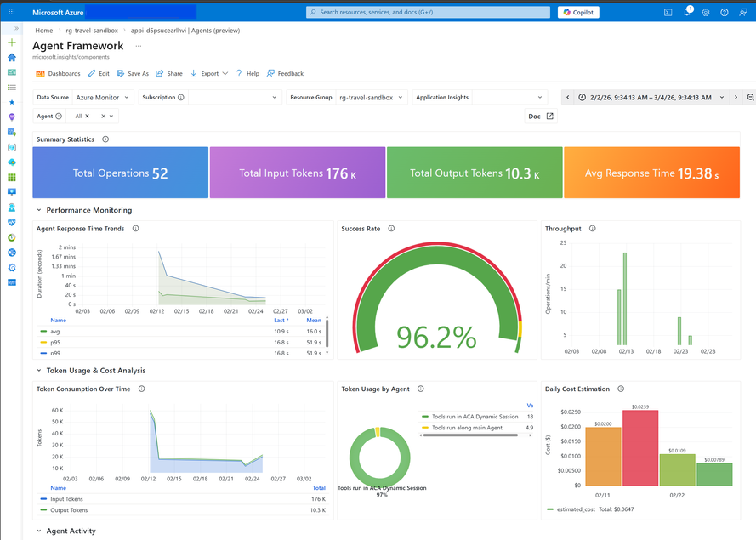Open the portal settings gear
This screenshot has width=756, height=540.
705,13
